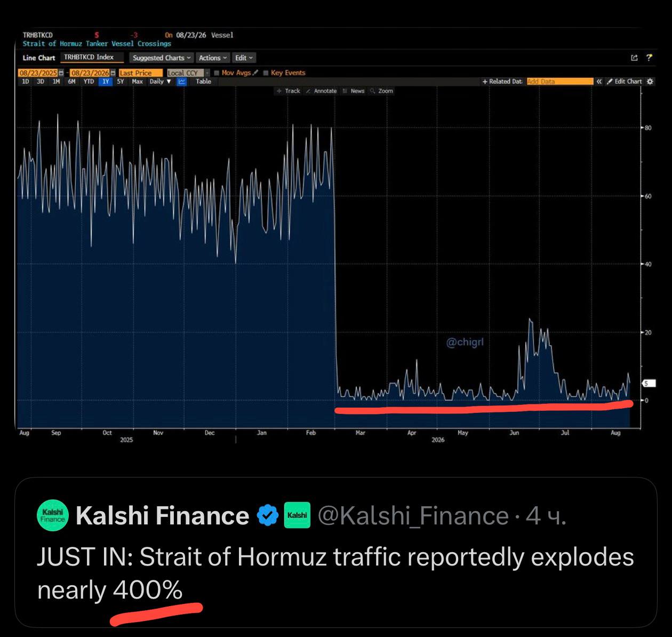672x637 pixels.
Task: Click the Edit Chart button
Action: [x=624, y=82]
